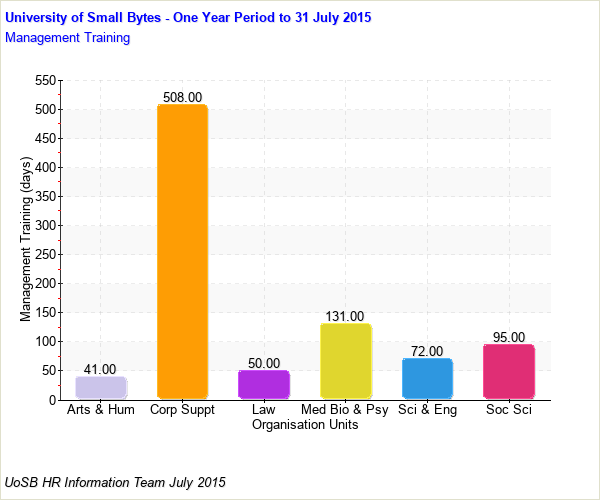Select the 95.00 data label
The width and height of the screenshot is (600, 500).
pos(509,337)
